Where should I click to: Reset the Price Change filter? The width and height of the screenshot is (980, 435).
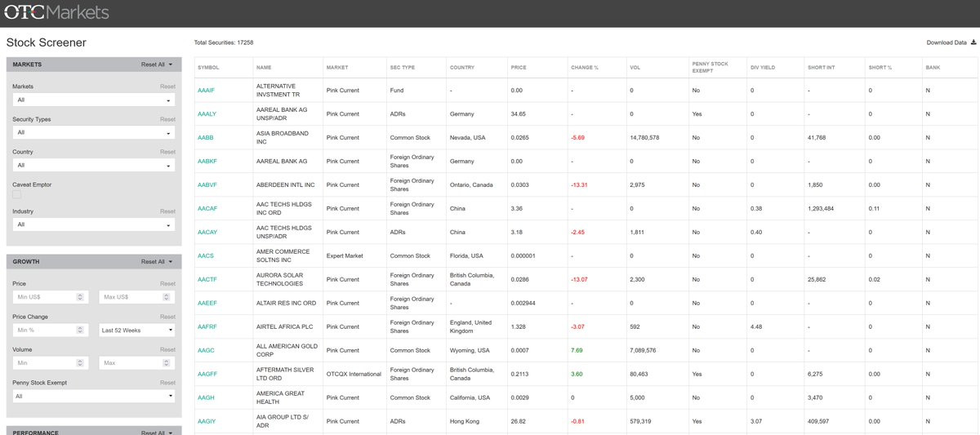(x=167, y=317)
